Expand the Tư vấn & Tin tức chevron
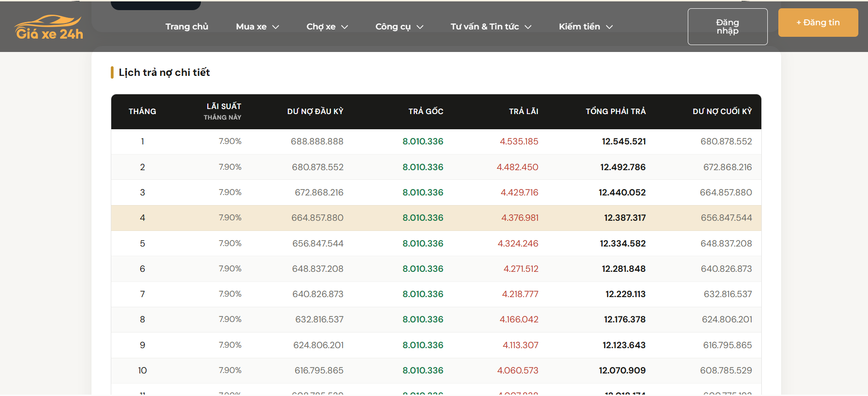Viewport: 868px width, 396px height. 528,27
